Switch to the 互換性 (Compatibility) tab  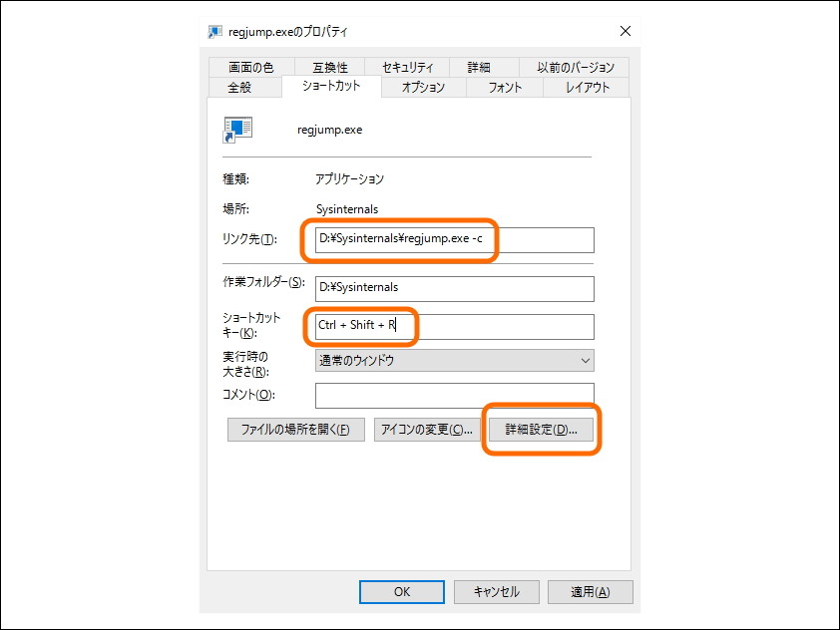coord(330,66)
